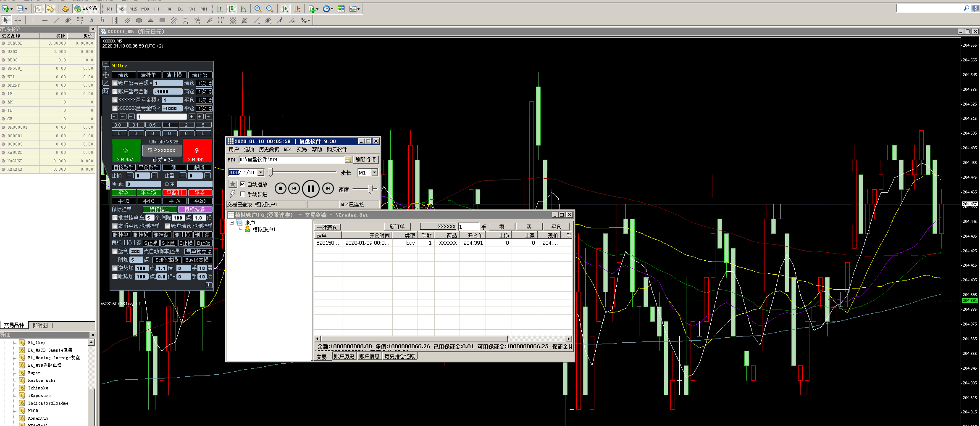Open the replay date picker dropdown
The width and height of the screenshot is (980, 426).
pos(261,172)
